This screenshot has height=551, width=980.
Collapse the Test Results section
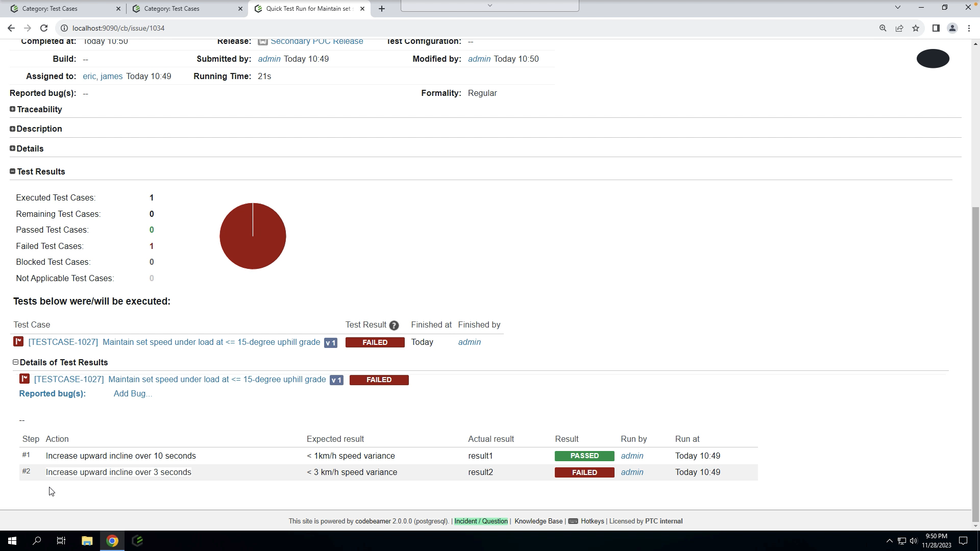point(12,171)
